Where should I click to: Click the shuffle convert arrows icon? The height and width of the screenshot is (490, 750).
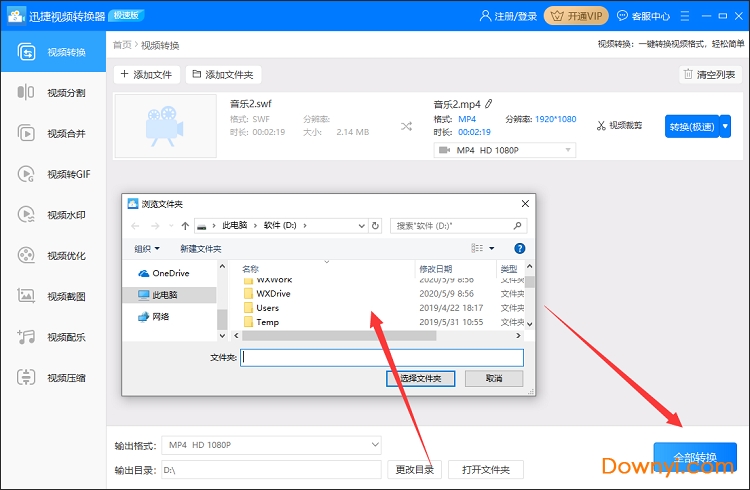point(406,126)
